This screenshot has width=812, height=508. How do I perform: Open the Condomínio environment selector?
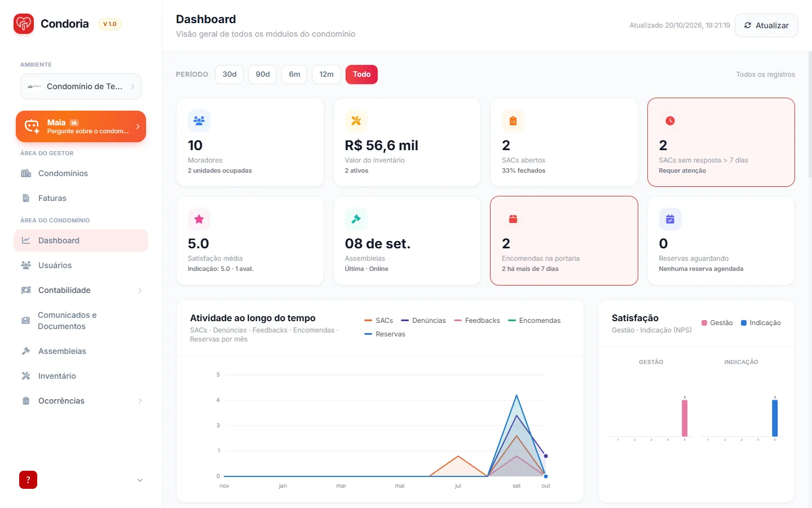click(x=81, y=86)
